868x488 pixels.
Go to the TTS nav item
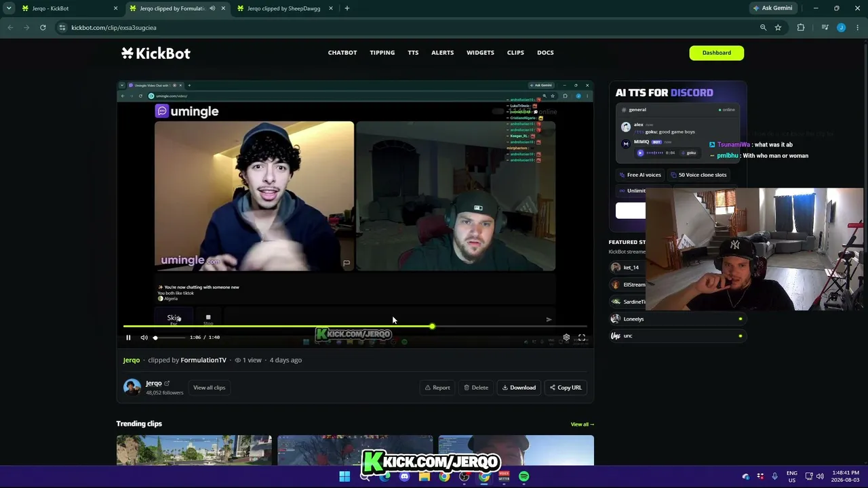pyautogui.click(x=413, y=53)
